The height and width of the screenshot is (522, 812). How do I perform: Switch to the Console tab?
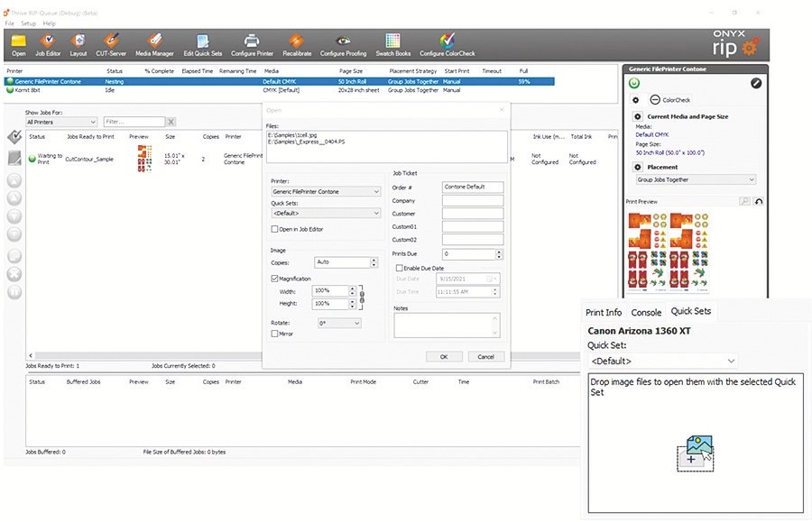tap(645, 312)
